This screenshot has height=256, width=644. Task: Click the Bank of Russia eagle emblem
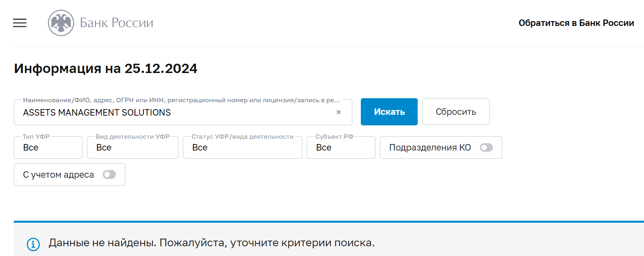click(61, 23)
